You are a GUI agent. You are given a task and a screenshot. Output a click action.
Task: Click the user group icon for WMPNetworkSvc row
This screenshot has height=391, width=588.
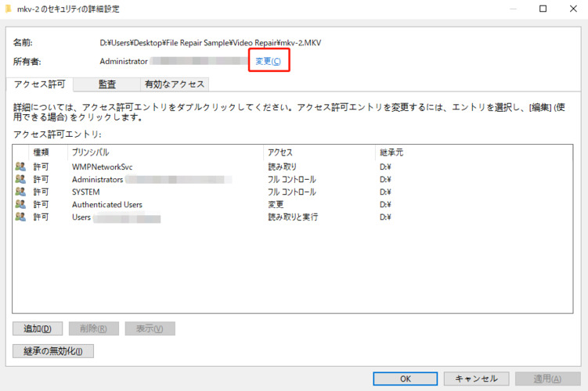coord(20,167)
